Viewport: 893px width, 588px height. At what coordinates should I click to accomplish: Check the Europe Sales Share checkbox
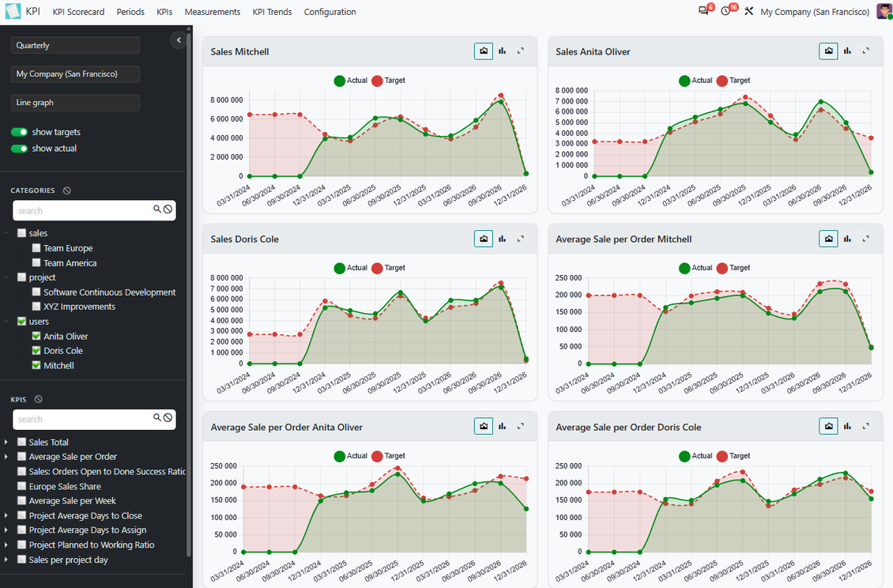21,486
